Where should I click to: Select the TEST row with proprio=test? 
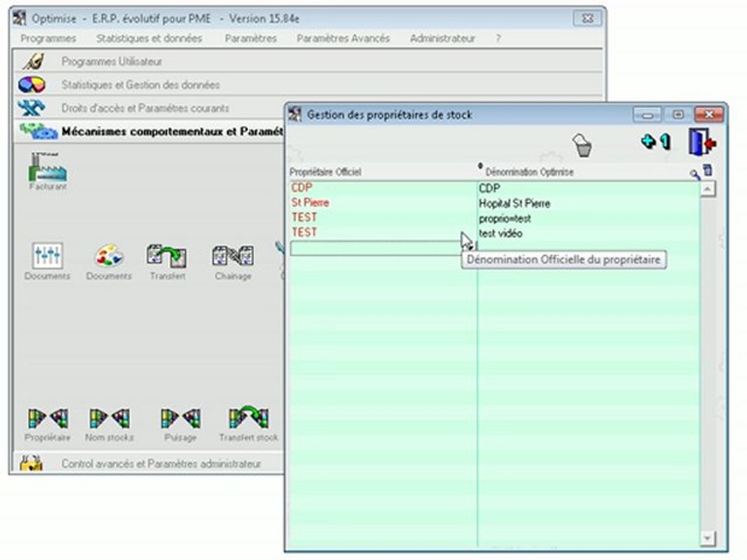point(383,218)
